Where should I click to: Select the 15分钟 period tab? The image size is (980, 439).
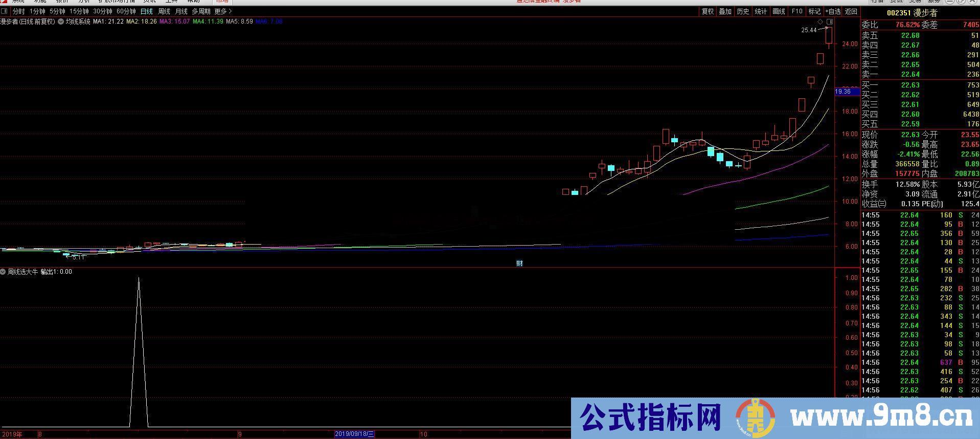pyautogui.click(x=79, y=11)
